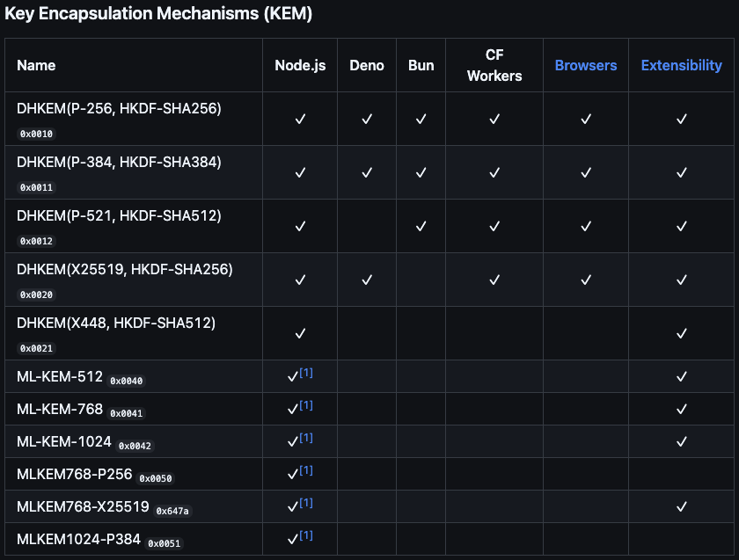Screen dimensions: 739x560
Task: Open footnote [1] next to ML-KEM-512
Action: click(306, 373)
